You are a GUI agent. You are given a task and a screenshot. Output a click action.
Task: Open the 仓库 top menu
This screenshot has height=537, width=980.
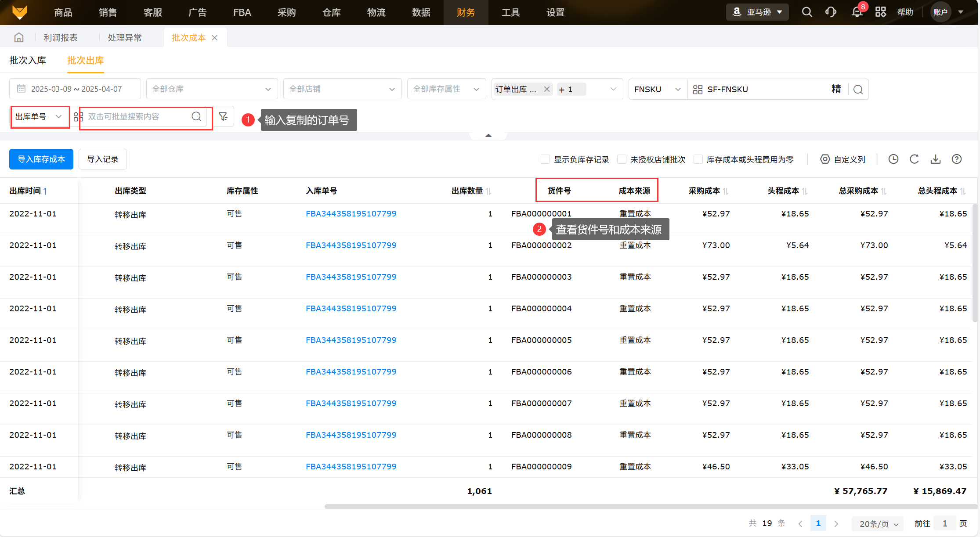331,12
